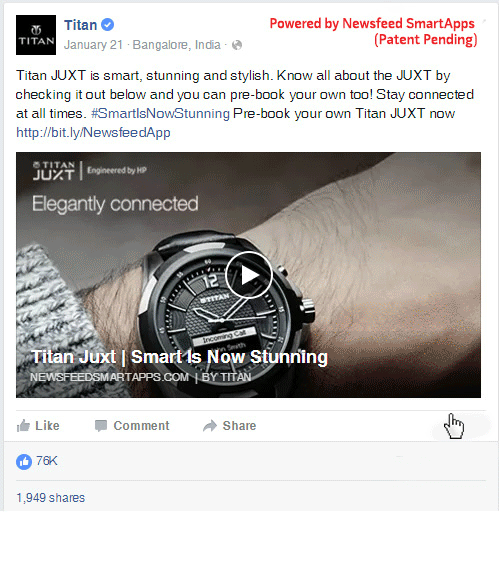Click the Titan profile picture logo

36,35
